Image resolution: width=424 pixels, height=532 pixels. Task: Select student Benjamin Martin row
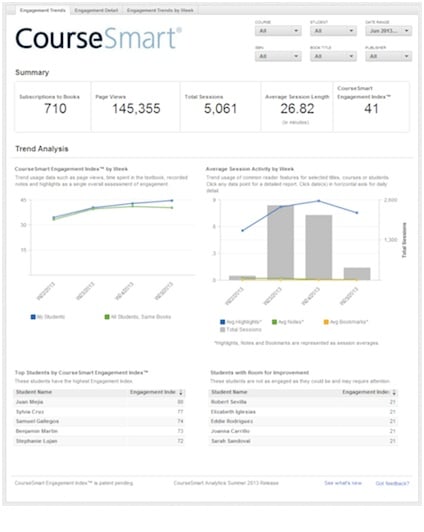99,431
